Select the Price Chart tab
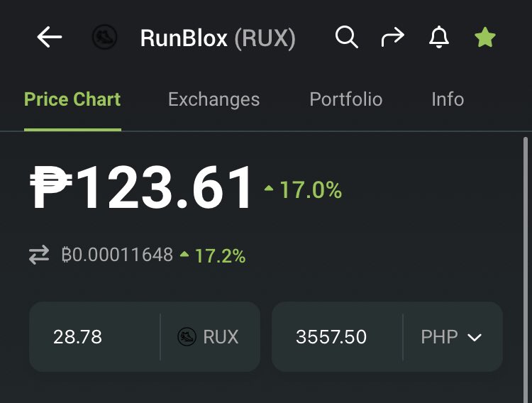 point(72,99)
